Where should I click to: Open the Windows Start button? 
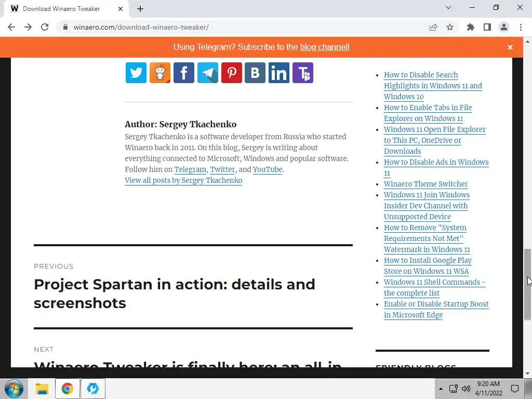pos(14,389)
